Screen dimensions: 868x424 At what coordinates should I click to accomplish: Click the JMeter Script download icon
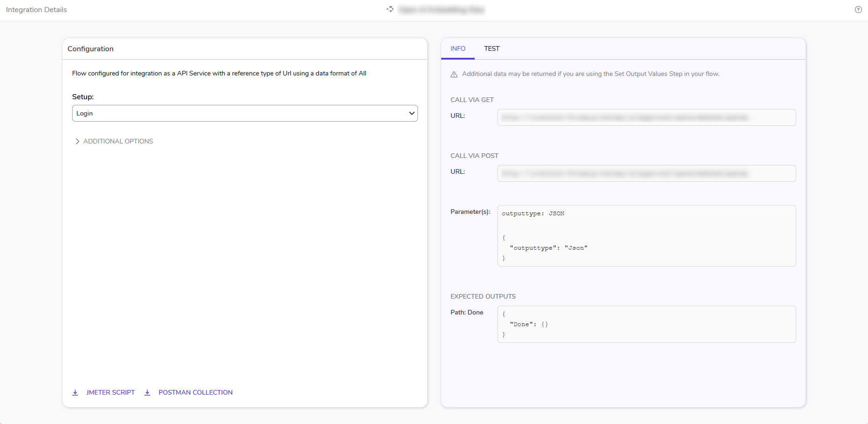75,392
